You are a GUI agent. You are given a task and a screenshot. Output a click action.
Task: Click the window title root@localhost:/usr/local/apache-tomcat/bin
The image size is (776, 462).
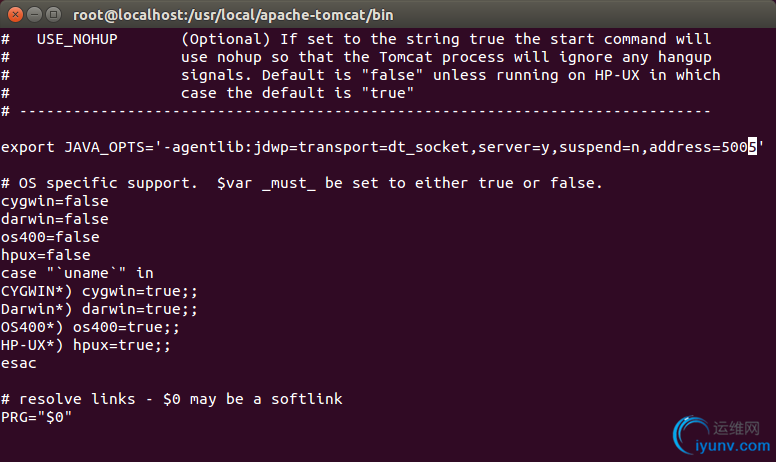(233, 15)
